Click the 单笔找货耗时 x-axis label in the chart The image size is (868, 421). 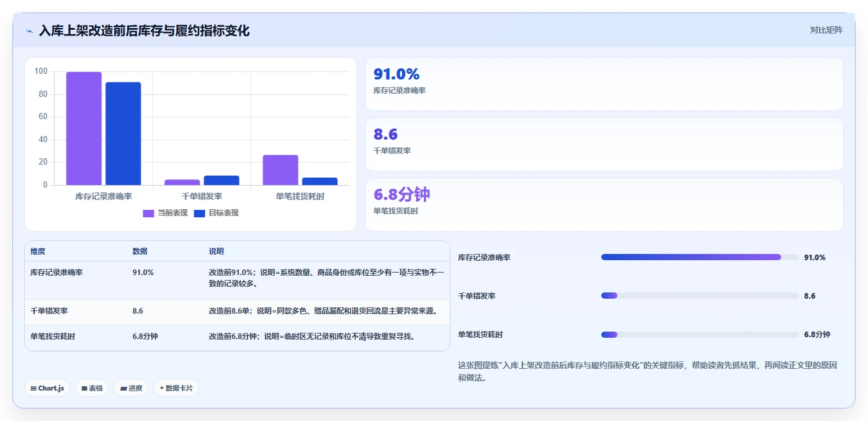(x=300, y=196)
